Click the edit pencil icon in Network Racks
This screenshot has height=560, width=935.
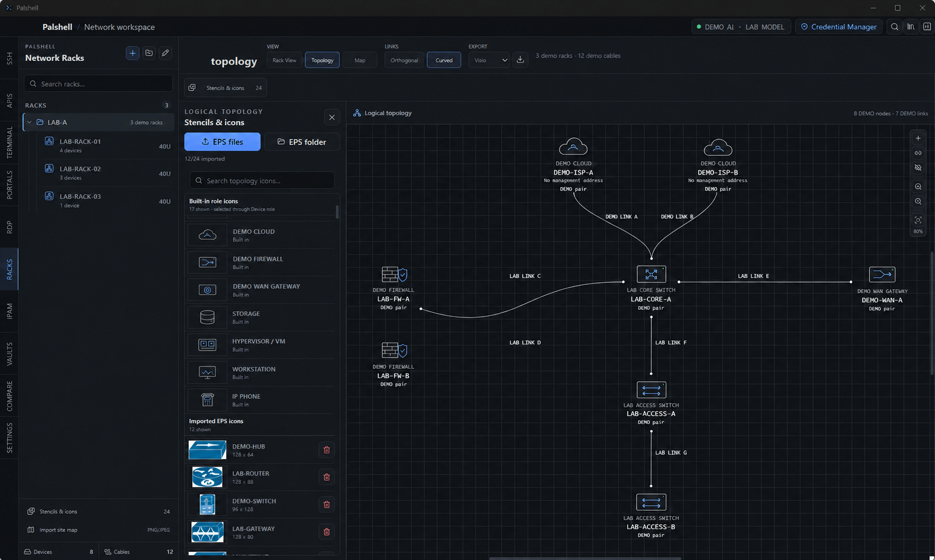click(x=165, y=53)
